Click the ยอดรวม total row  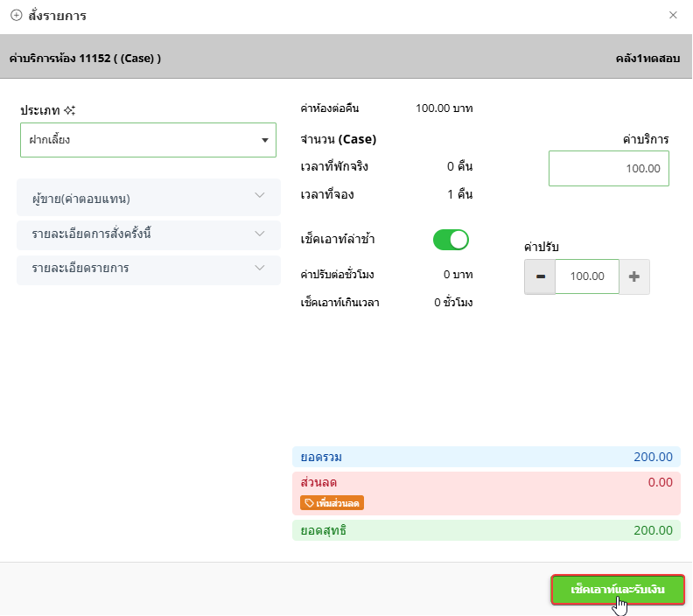tap(486, 457)
